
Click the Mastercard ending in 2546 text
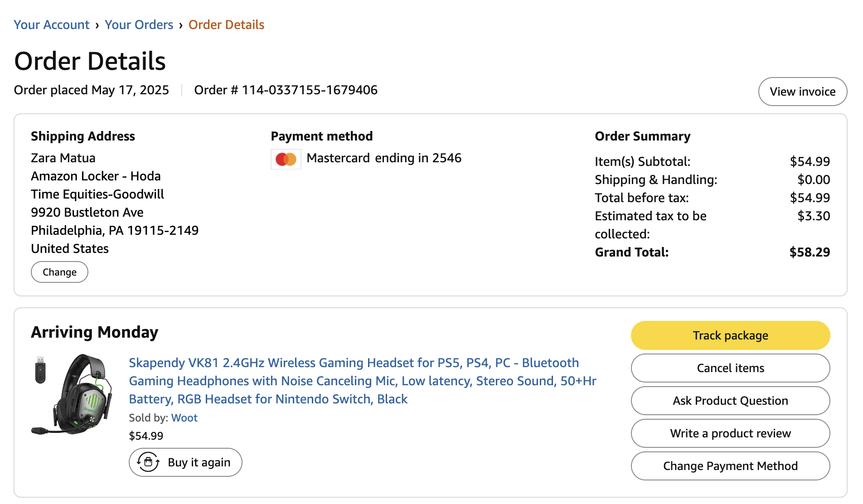coord(384,158)
